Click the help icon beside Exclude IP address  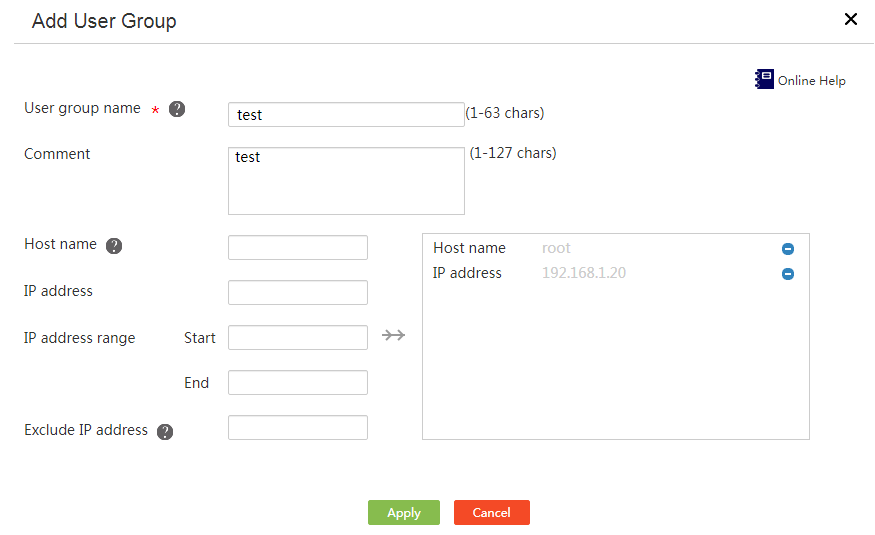click(x=165, y=432)
